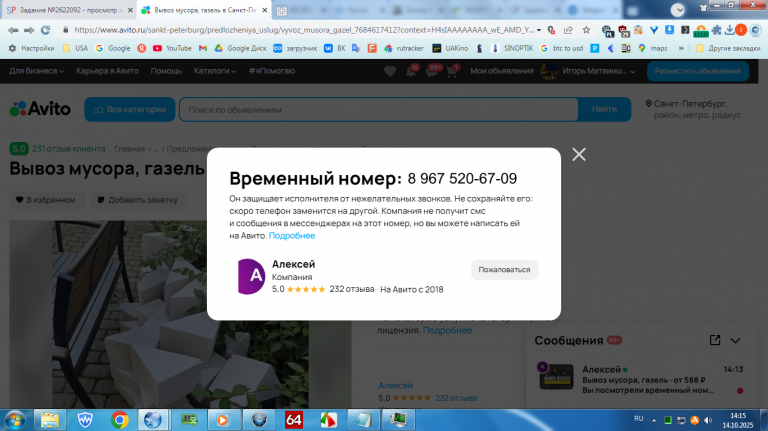Open Мои объявления

502,71
